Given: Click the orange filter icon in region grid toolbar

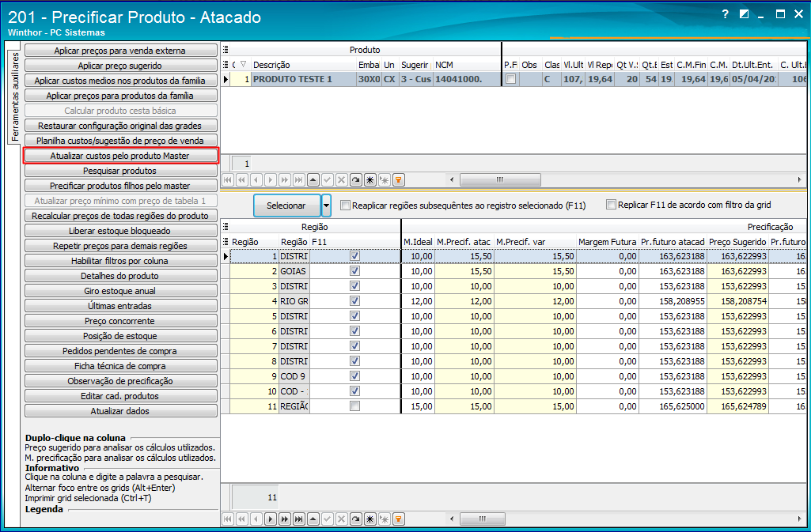Looking at the screenshot, I should click(398, 519).
